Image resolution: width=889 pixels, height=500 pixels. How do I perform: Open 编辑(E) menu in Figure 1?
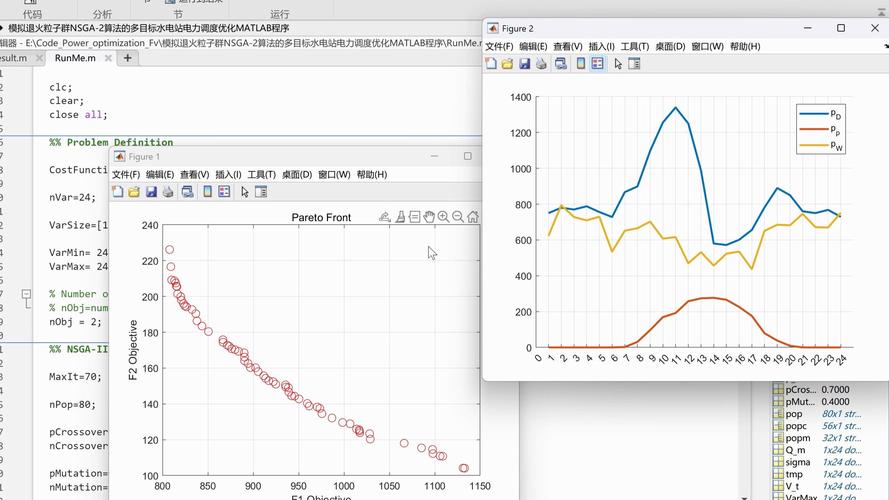[x=160, y=175]
